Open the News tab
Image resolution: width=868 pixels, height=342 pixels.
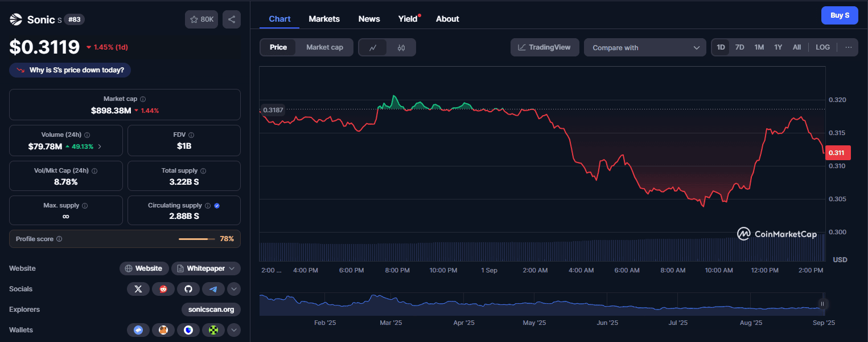click(369, 19)
